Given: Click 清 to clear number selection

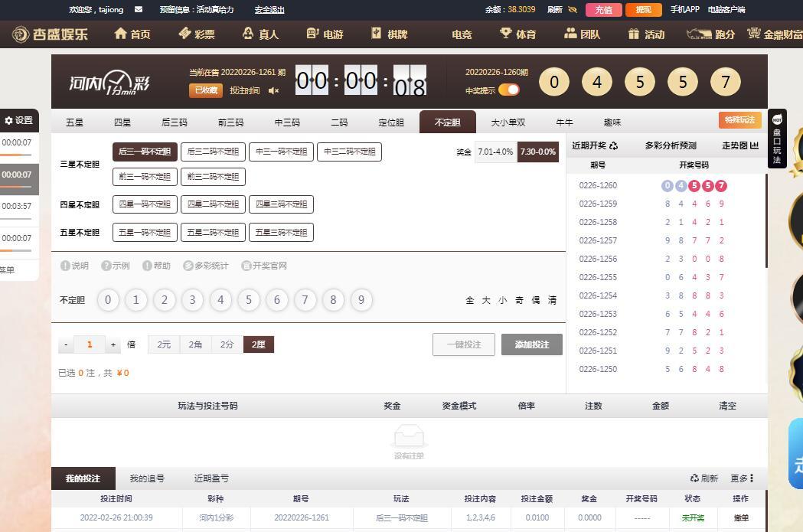Looking at the screenshot, I should point(552,301).
